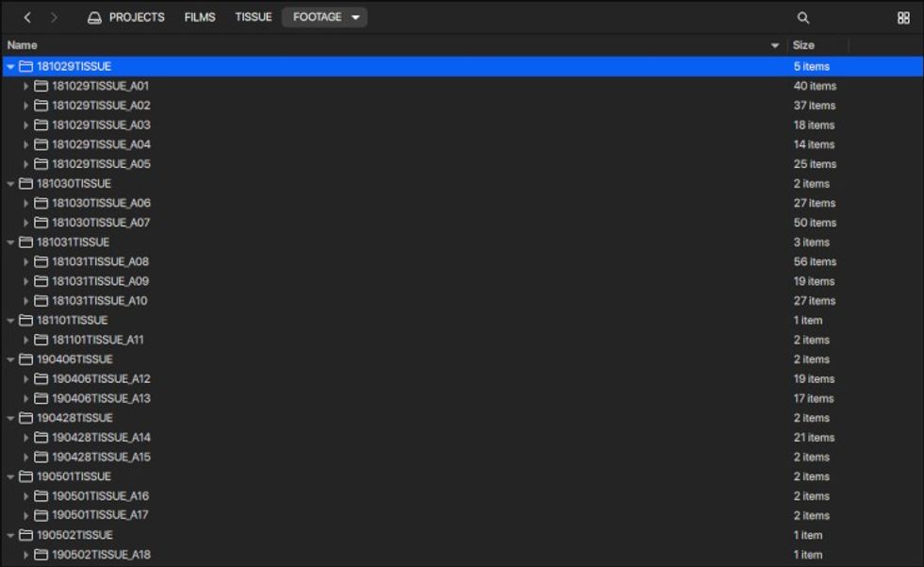The width and height of the screenshot is (924, 567).
Task: Collapse the 190428TISSUE folder
Action: (10, 418)
